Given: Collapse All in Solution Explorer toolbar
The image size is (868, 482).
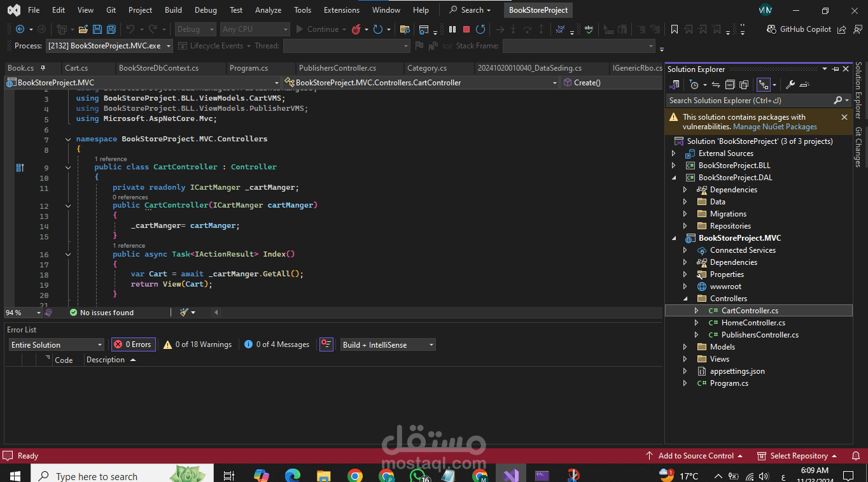Looking at the screenshot, I should [x=729, y=85].
